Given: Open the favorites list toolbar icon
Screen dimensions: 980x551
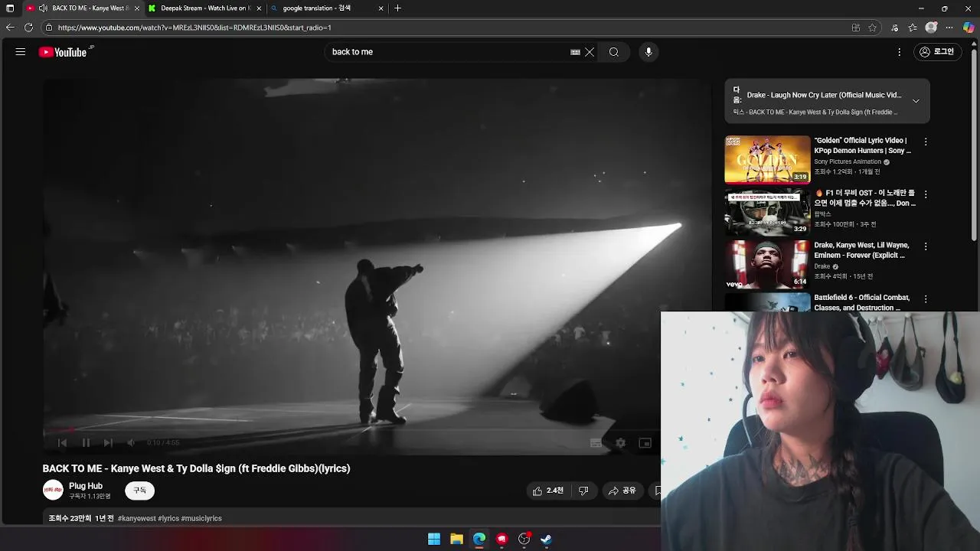Looking at the screenshot, I should pyautogui.click(x=913, y=28).
